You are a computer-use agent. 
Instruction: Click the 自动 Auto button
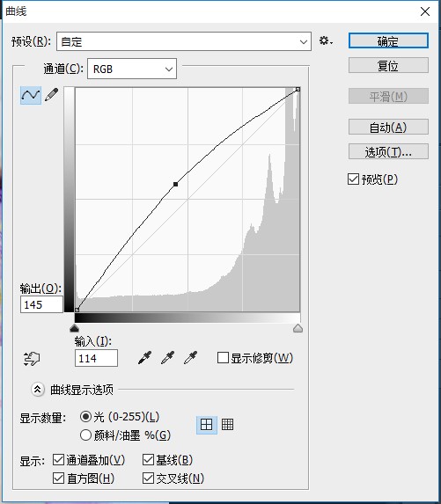tap(388, 127)
